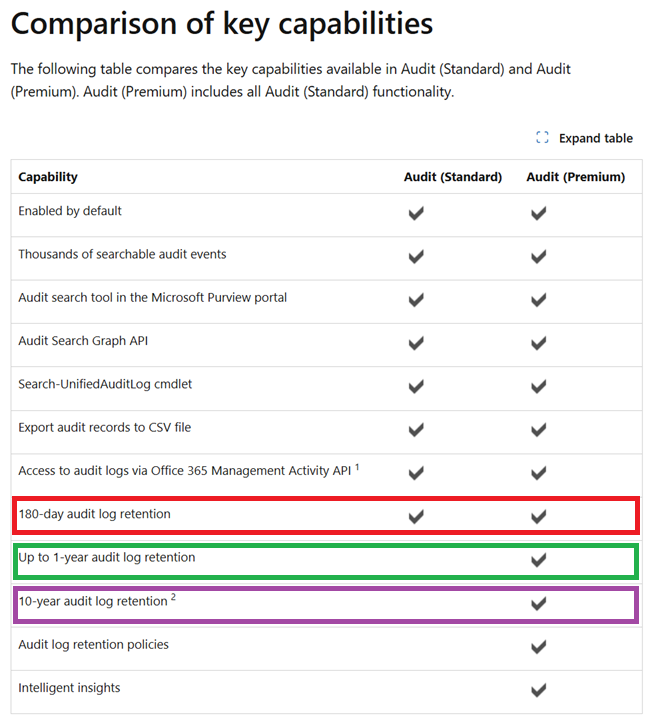Image resolution: width=652 pixels, height=724 pixels.
Task: Click Premium checkmark for Up to 1-year retention
Action: pos(538,559)
